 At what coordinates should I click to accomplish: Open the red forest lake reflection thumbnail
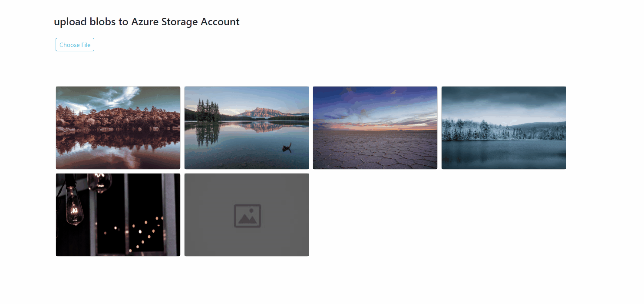118,128
